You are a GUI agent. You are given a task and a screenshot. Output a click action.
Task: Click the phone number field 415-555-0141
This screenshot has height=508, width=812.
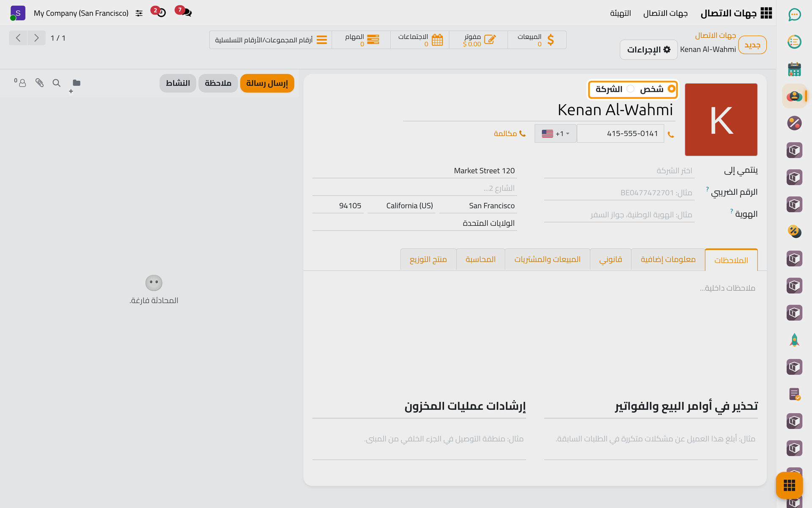coord(620,134)
